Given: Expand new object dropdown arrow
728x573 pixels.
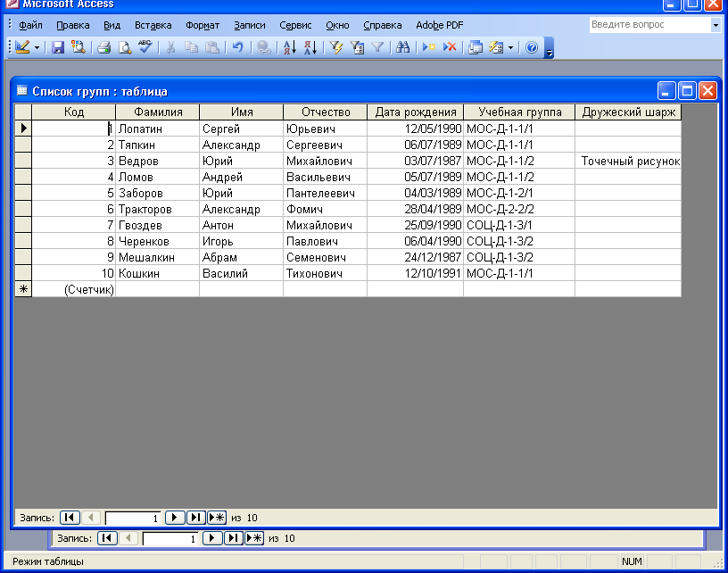Looking at the screenshot, I should point(510,48).
